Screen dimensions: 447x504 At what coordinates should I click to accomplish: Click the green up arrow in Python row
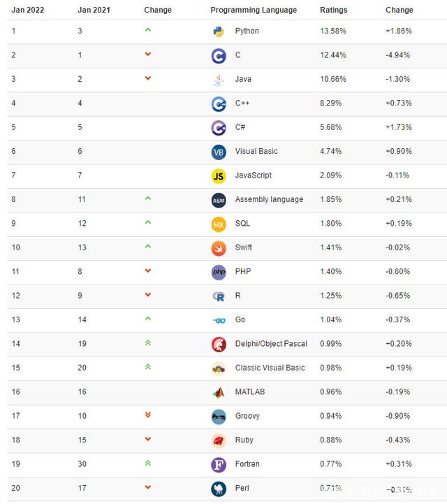(x=147, y=30)
